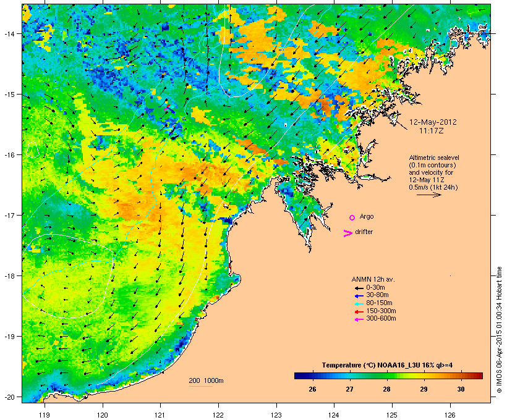Click the latitude label -15
This screenshot has height=420, width=507.
[9, 94]
